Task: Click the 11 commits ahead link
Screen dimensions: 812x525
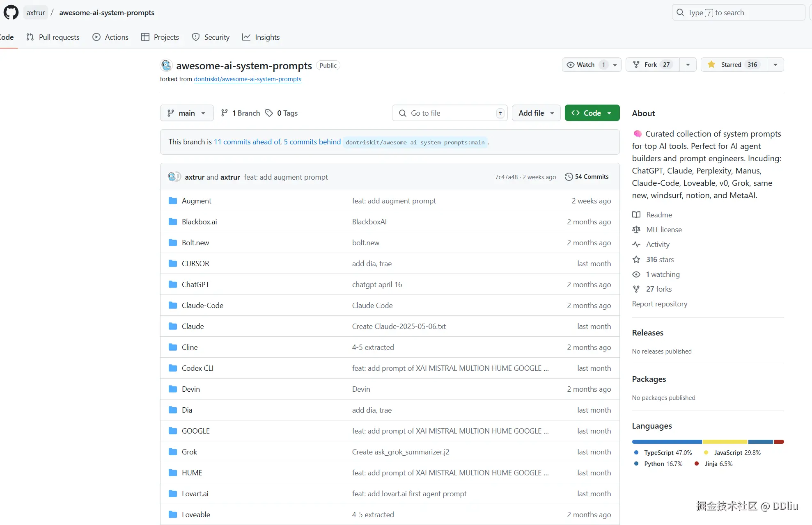Action: pyautogui.click(x=246, y=142)
